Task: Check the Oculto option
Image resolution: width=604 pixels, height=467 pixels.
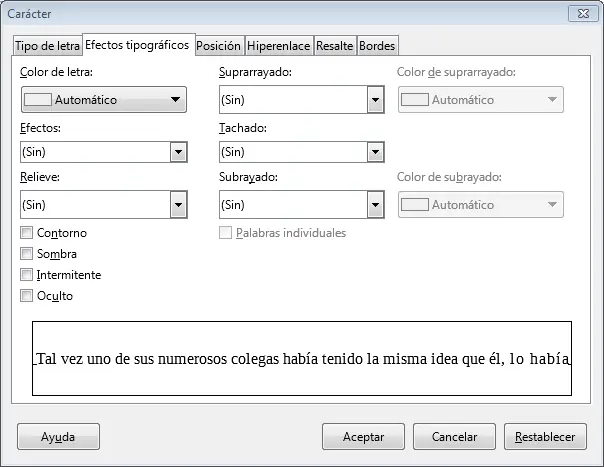Action: pyautogui.click(x=27, y=296)
